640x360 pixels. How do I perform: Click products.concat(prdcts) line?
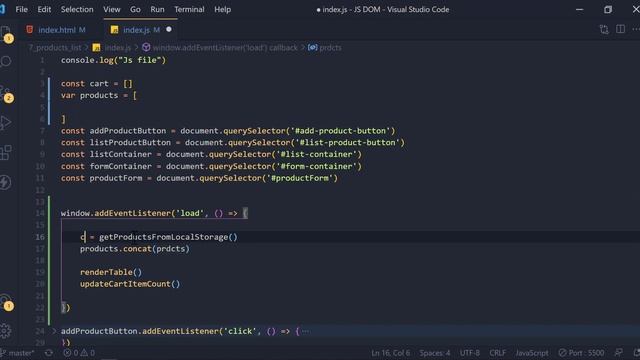click(135, 249)
